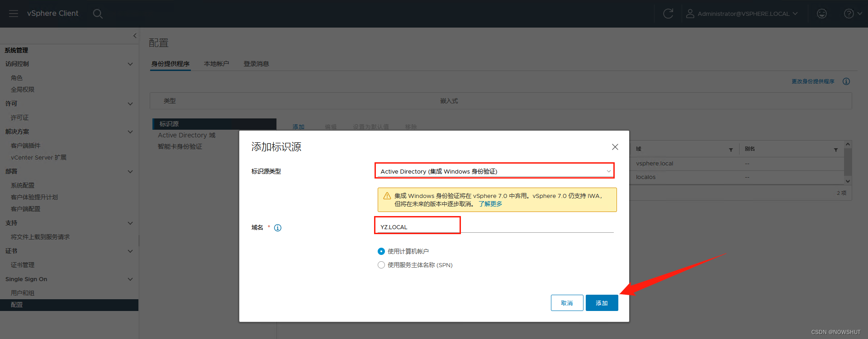Collapse the Single Sign On section
This screenshot has height=339, width=868.
click(130, 279)
